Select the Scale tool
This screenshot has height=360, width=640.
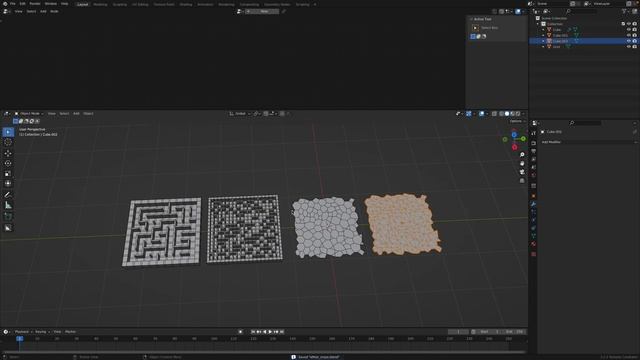8,173
